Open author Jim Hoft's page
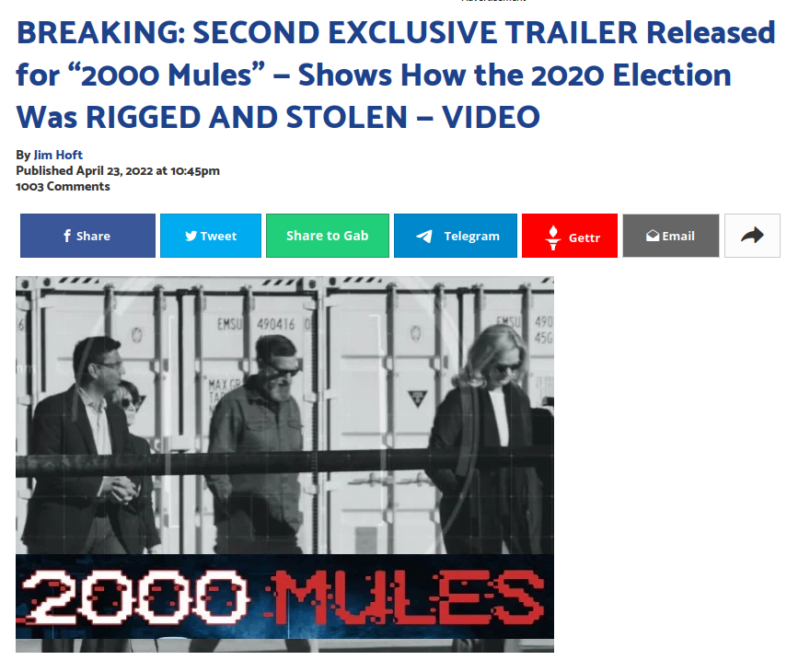Screen dimensions: 787x672 (58, 155)
